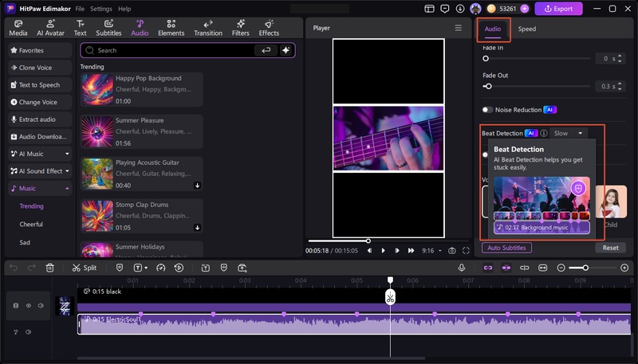Click the fast forward player button

tap(411, 251)
